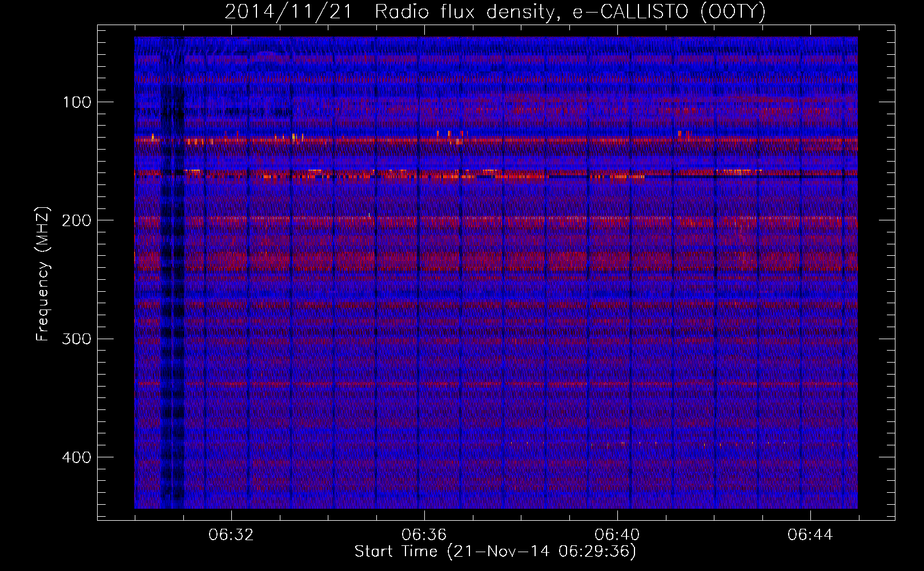Screen dimensions: 924x571
Task: Click the 06:44 time tick label
Action: tap(810, 535)
